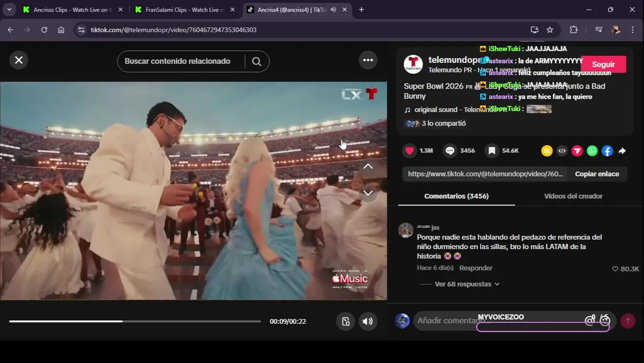Switch to 'Ancrisss Clips' Kick tab
Viewport: 644px width, 363px height.
pyautogui.click(x=72, y=10)
